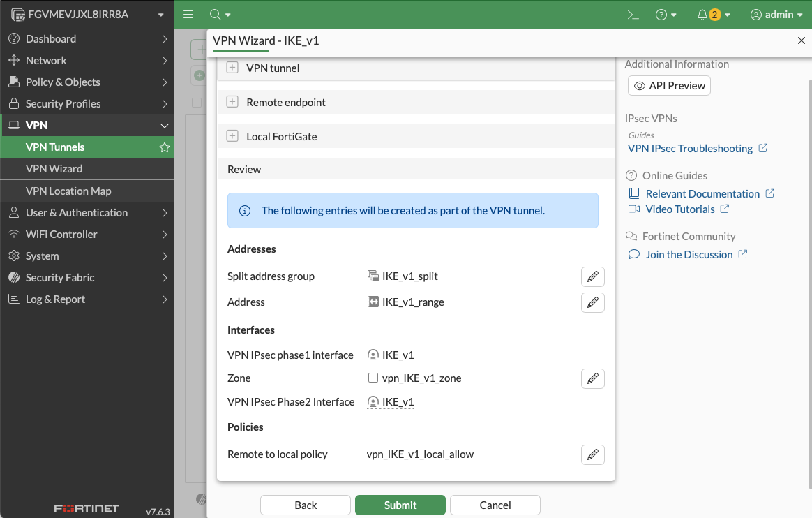Open the search magnifier in top bar
Screen dimensions: 812x518
(x=220, y=15)
